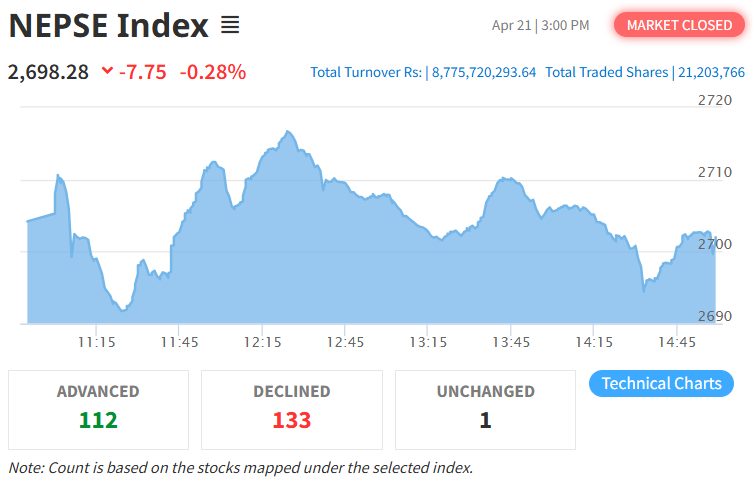Screen dimensions: 753x497
Task: Click the index value 2,698.28
Action: (x=48, y=72)
